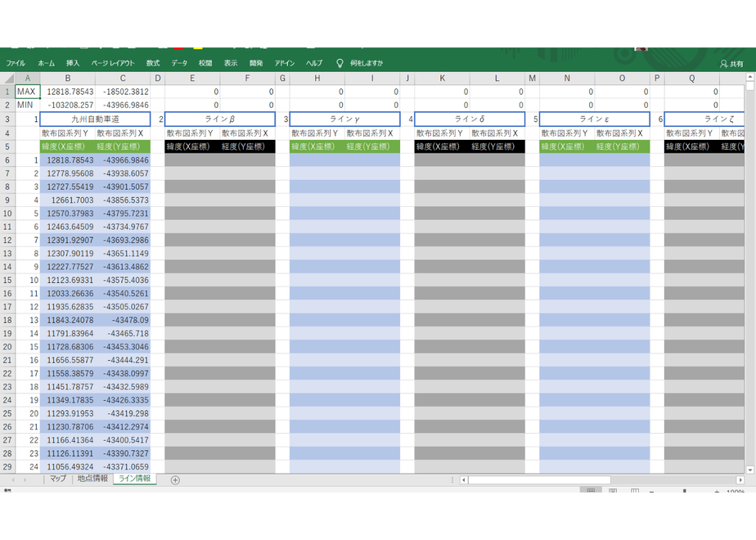Screen dimensions: 756x540
Task: Add a new sheet with plus icon
Action: point(175,479)
